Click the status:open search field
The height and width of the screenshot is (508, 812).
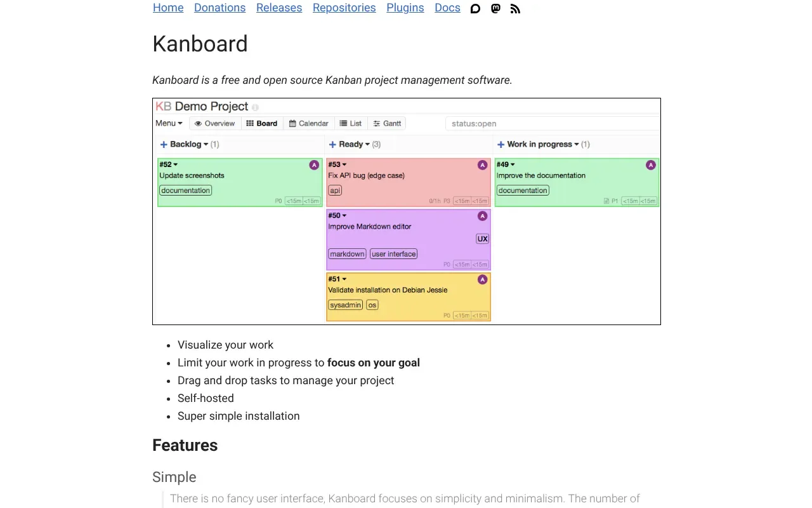pos(552,123)
